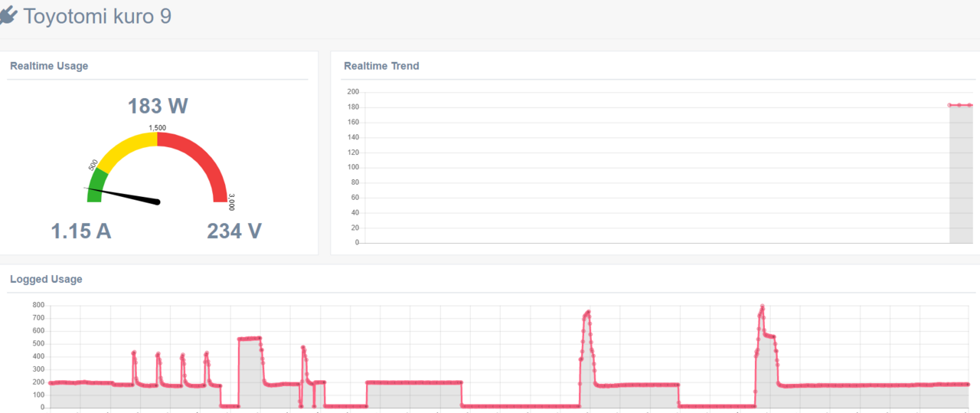Click the 800 axis label in Logged Usage
This screenshot has height=413, width=980.
point(38,305)
